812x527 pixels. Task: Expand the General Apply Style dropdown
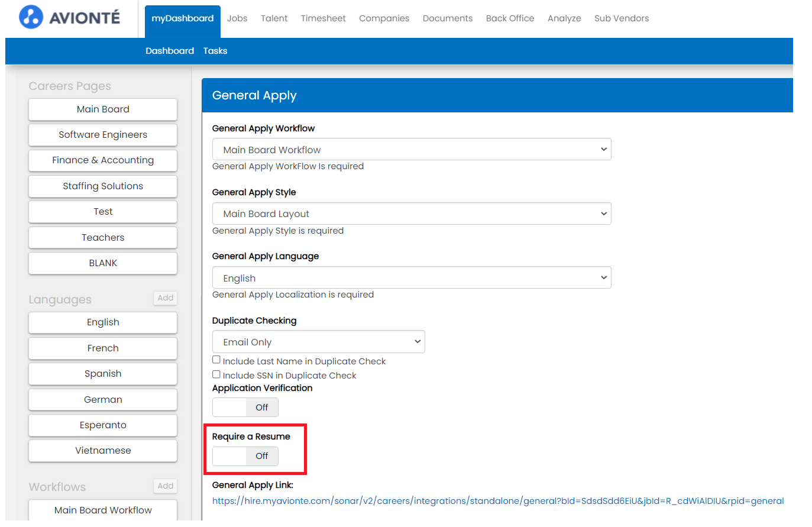click(411, 214)
